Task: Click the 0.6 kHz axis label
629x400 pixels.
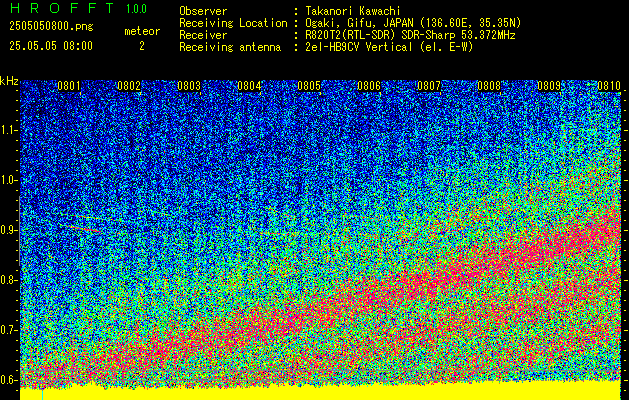Action: coord(8,380)
